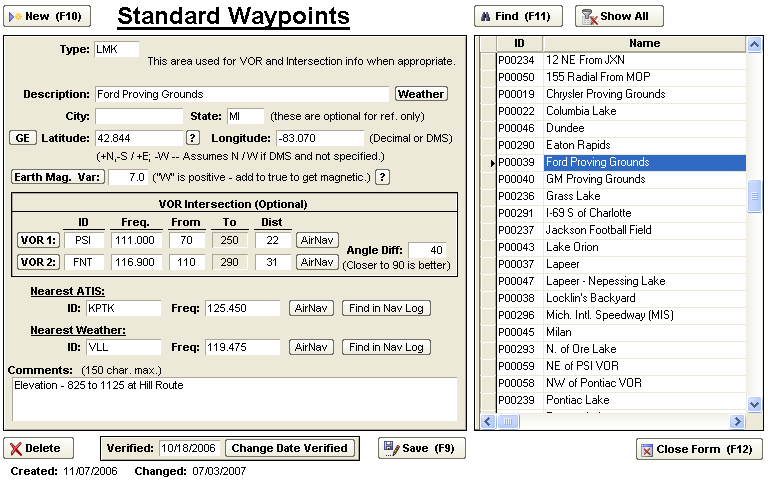Click Nearest Weather ID field VLL
The width and height of the screenshot is (768, 481).
coord(123,347)
